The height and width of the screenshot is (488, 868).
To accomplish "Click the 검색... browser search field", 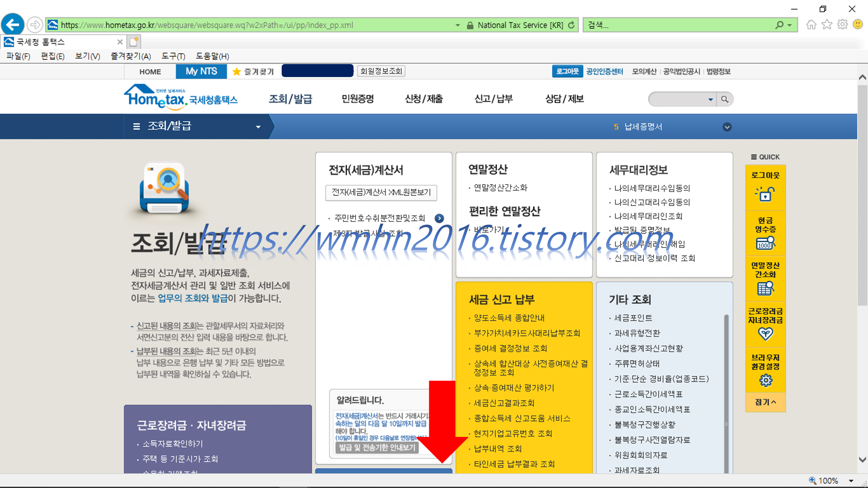I will tap(679, 25).
